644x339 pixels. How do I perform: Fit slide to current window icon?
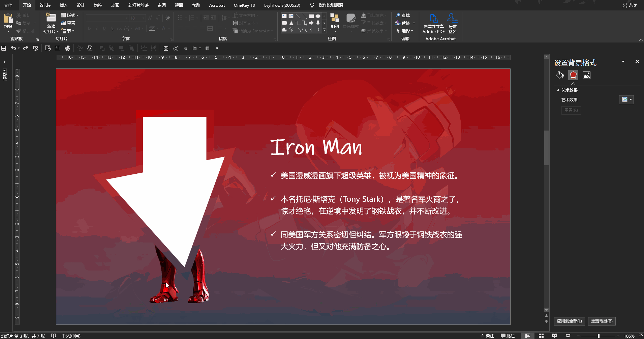641,336
